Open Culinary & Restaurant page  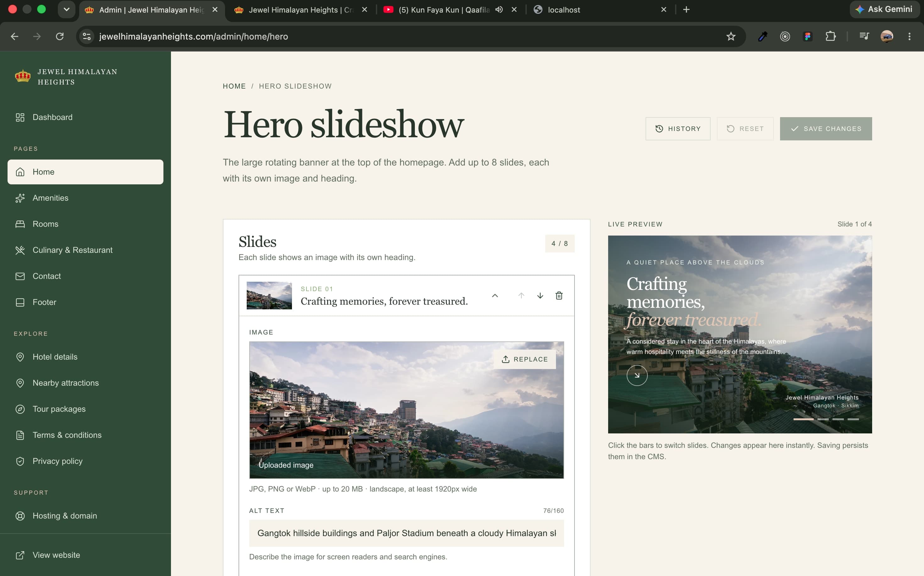click(x=85, y=250)
